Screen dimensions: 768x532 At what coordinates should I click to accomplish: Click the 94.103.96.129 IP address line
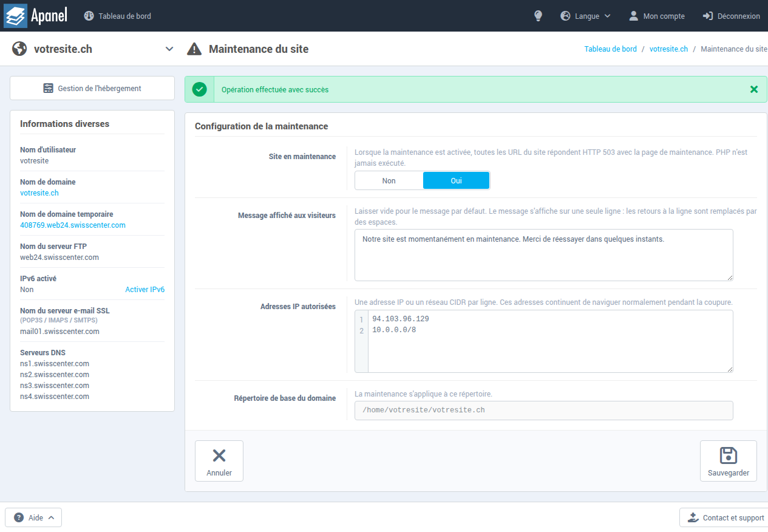401,319
